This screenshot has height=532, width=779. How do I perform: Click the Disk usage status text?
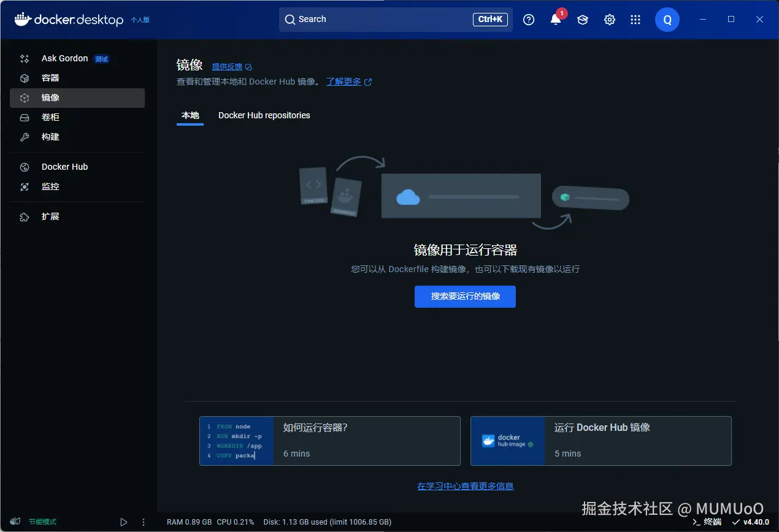pos(327,522)
